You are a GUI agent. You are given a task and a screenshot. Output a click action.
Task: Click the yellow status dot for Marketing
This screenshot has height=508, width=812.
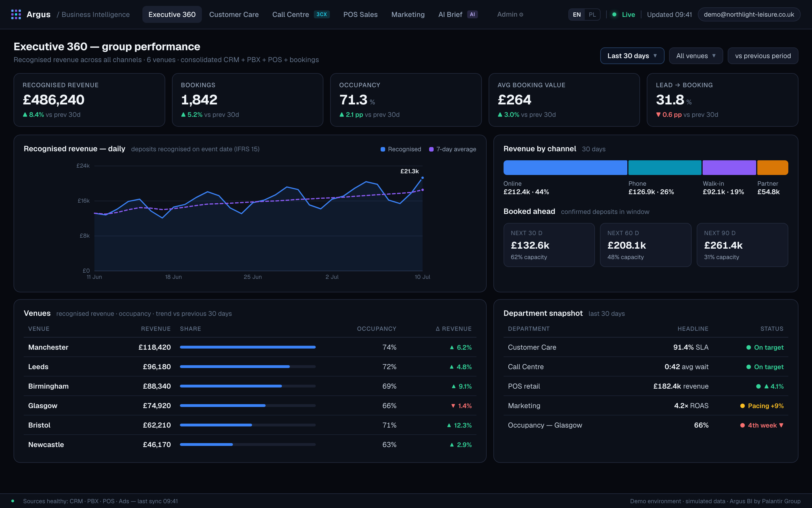pyautogui.click(x=743, y=406)
